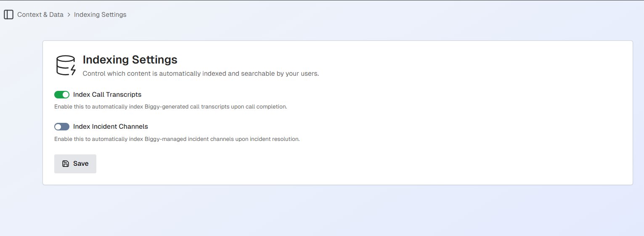Click the database lightning bolt icon
The image size is (644, 236).
coord(66,66)
